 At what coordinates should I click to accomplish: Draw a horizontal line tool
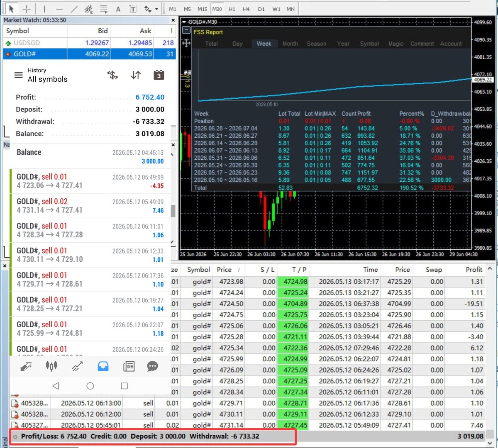pos(59,9)
